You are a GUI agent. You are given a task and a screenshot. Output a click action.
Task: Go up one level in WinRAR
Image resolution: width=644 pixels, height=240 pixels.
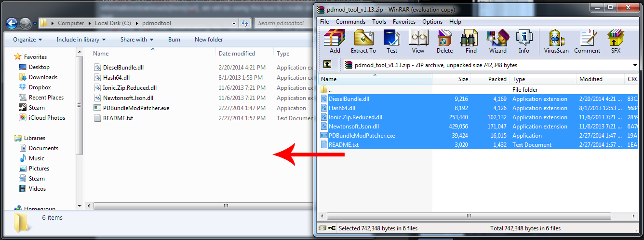point(327,64)
